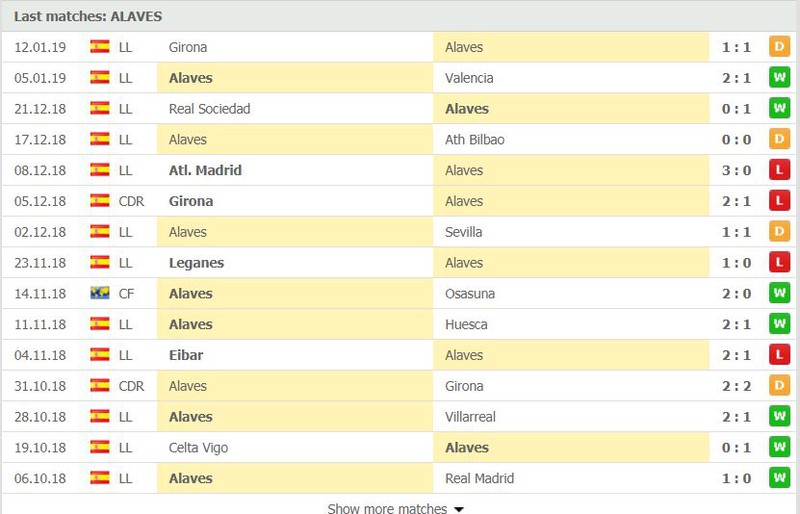Image resolution: width=800 pixels, height=514 pixels.
Task: Click the red L badge for Atl. Madrid match
Action: point(779,170)
